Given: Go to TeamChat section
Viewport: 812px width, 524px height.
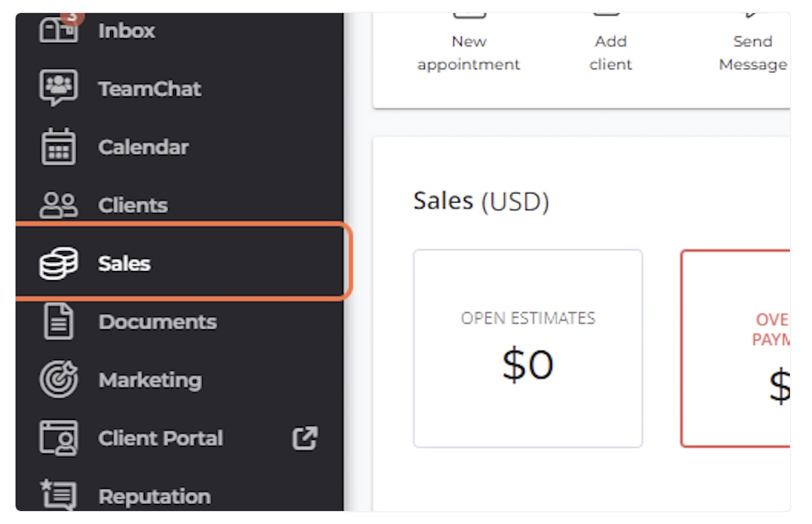Looking at the screenshot, I should point(150,89).
